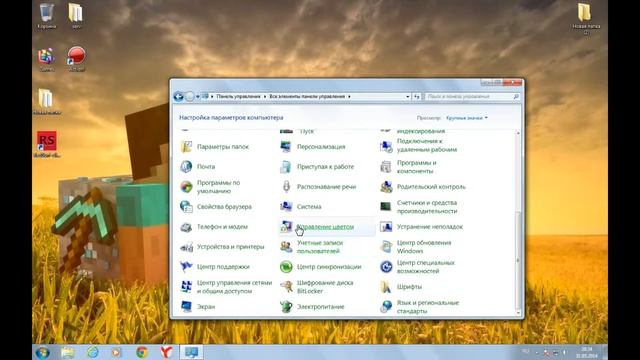Open Счетчики и средства производительности icon
Viewport: 640px width, 360px height.
(386, 207)
